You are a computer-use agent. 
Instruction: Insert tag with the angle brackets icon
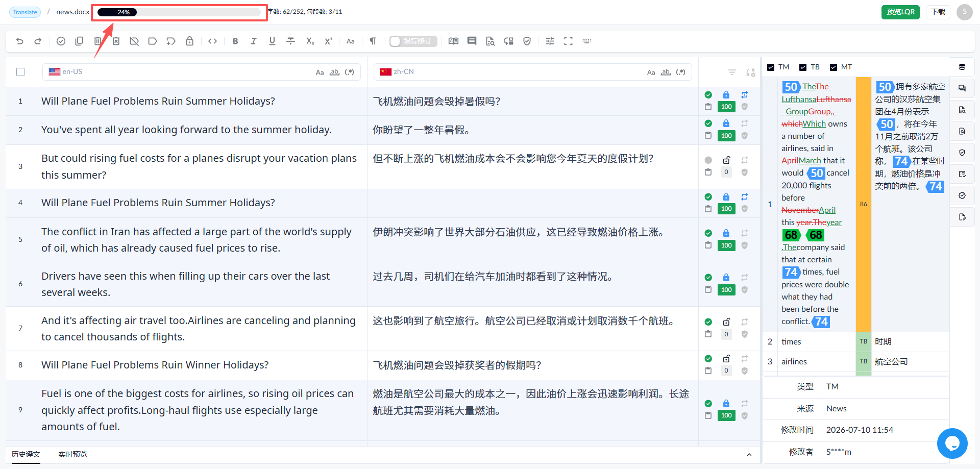click(213, 41)
